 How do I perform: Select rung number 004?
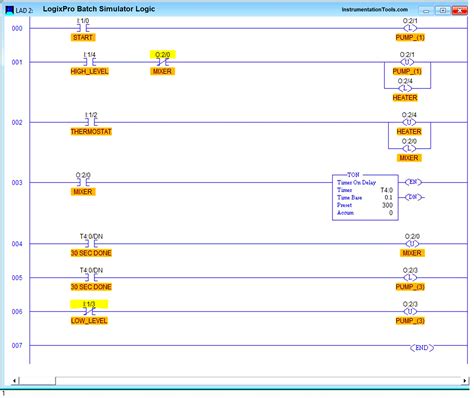pos(17,244)
